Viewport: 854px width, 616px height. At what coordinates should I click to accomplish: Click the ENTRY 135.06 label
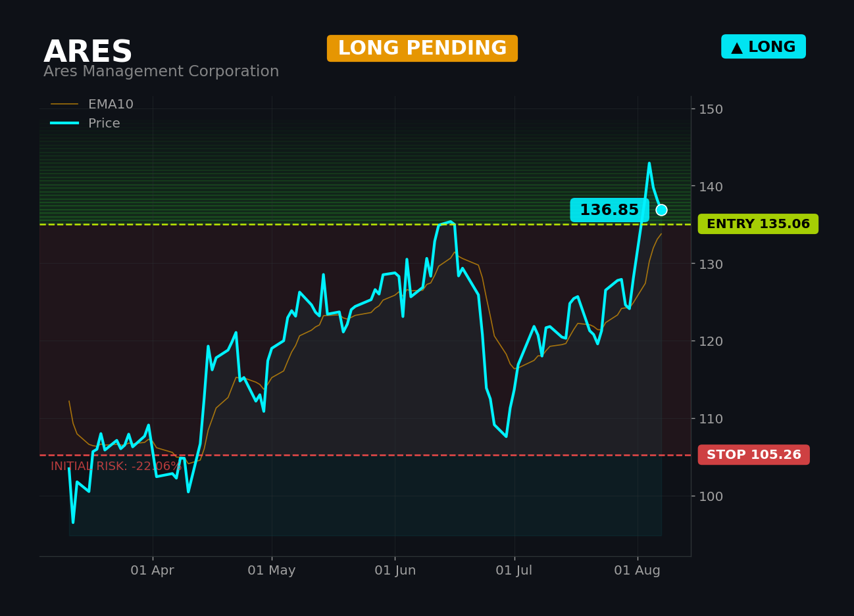758,224
